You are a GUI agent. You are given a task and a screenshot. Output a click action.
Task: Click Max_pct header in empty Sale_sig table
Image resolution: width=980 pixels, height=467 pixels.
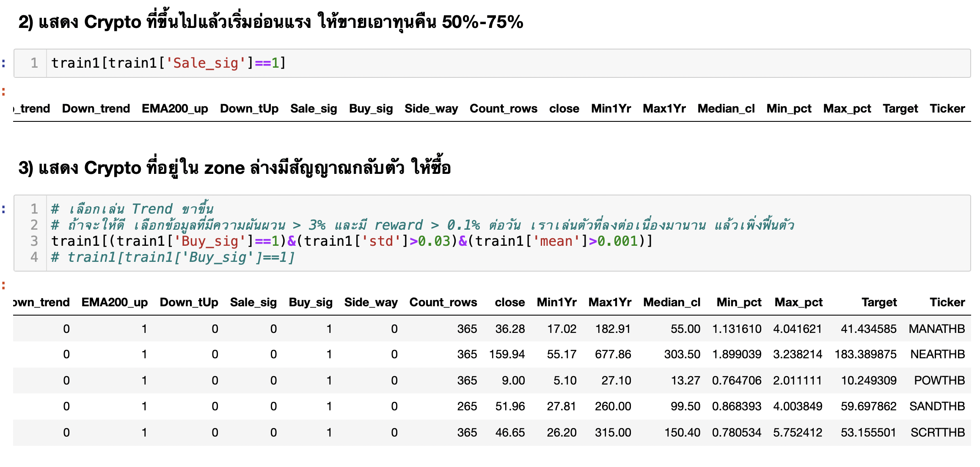point(847,109)
